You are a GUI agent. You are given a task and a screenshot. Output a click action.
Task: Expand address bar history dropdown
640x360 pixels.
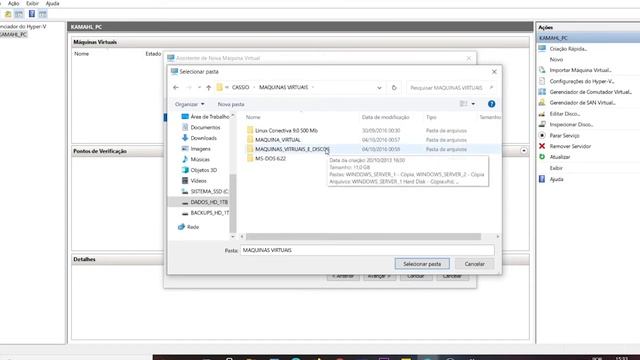tap(379, 88)
